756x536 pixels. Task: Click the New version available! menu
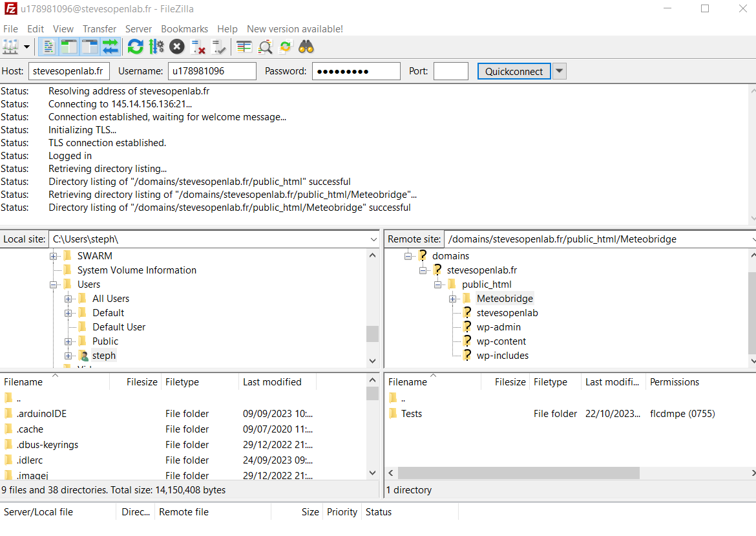click(x=295, y=29)
